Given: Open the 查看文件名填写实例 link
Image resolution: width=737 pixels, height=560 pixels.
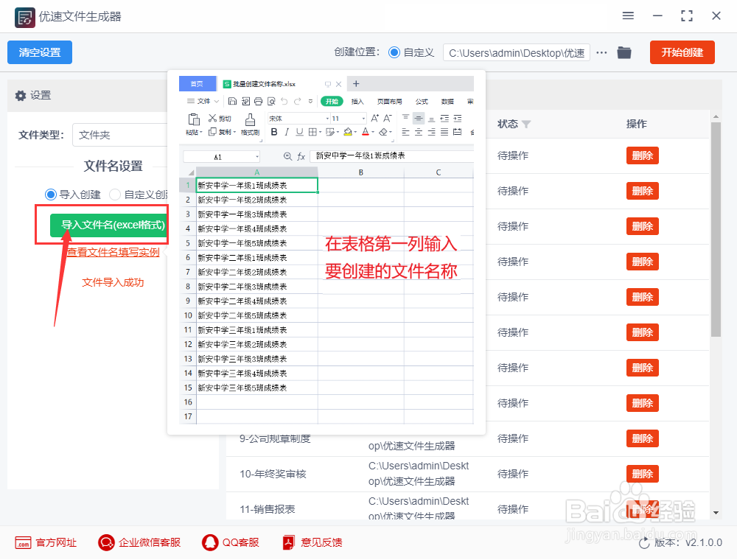Looking at the screenshot, I should point(114,251).
